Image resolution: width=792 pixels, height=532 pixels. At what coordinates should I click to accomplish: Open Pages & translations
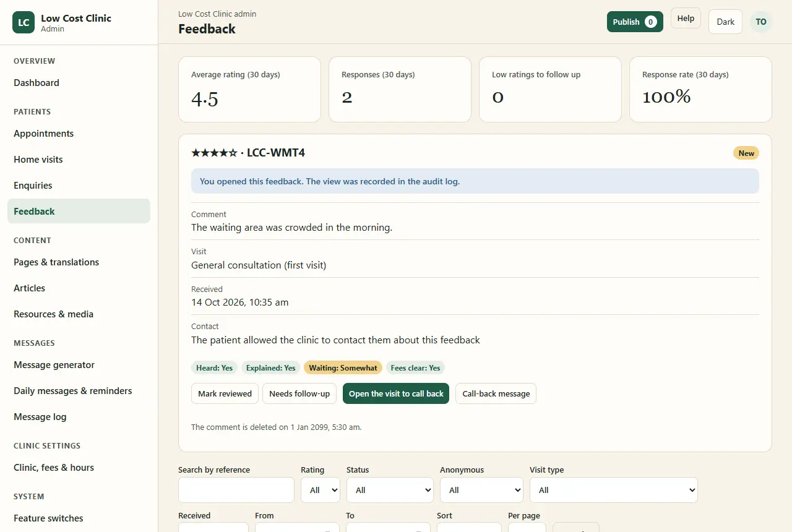[x=79, y=262]
